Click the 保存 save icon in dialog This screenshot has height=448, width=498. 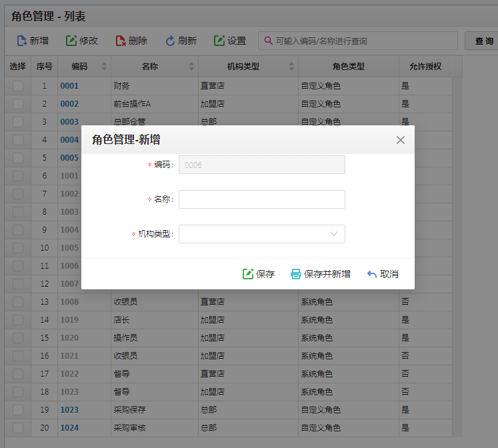(x=248, y=274)
